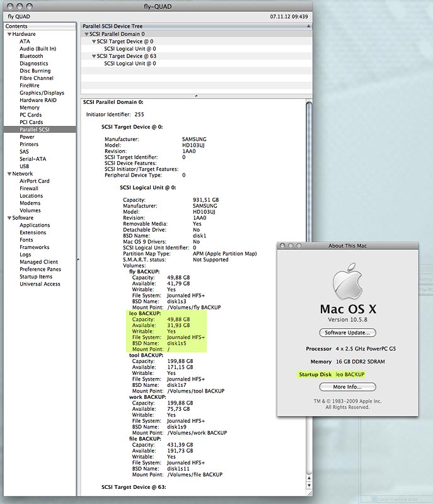
Task: Show Memory information
Action: coord(30,108)
